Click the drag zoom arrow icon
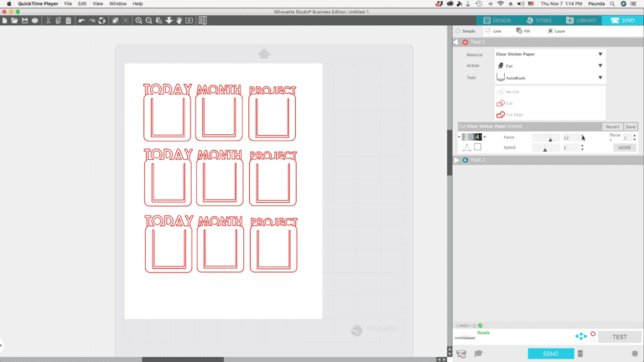Image resolution: width=644 pixels, height=362 pixels. (x=169, y=20)
